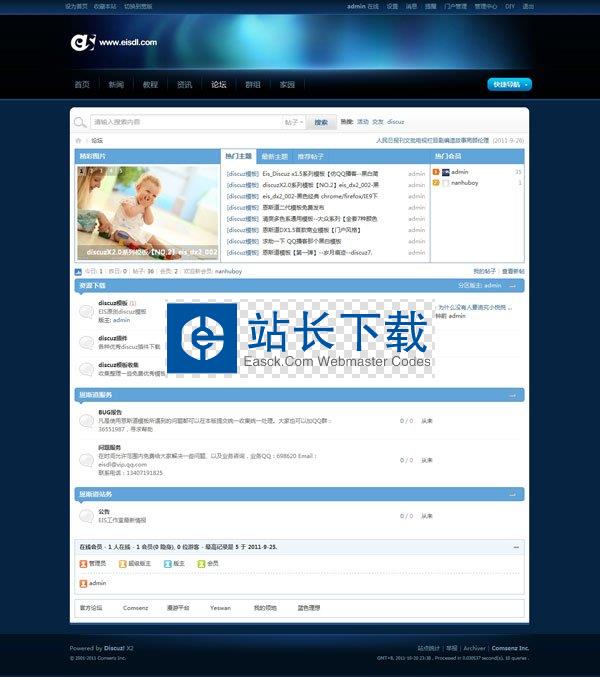Click the 管理员 legend icon
This screenshot has width=600, height=677.
[83, 564]
